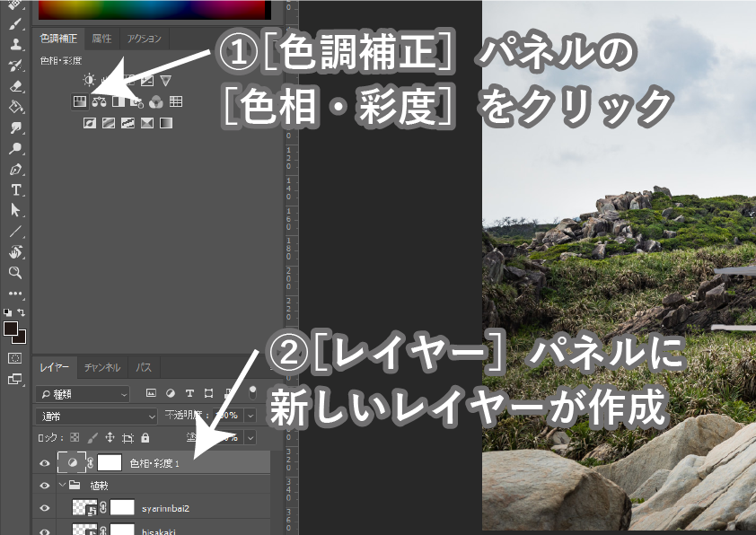Select the Path Selection tool
Screen dimensions: 756x535
pos(15,211)
